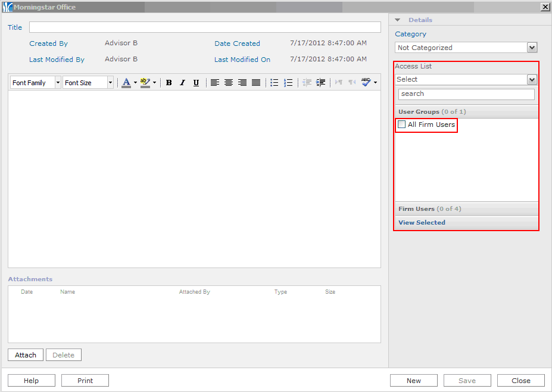Viewport: 552px width, 392px height.
Task: Expand the Access List Select dropdown
Action: point(532,79)
